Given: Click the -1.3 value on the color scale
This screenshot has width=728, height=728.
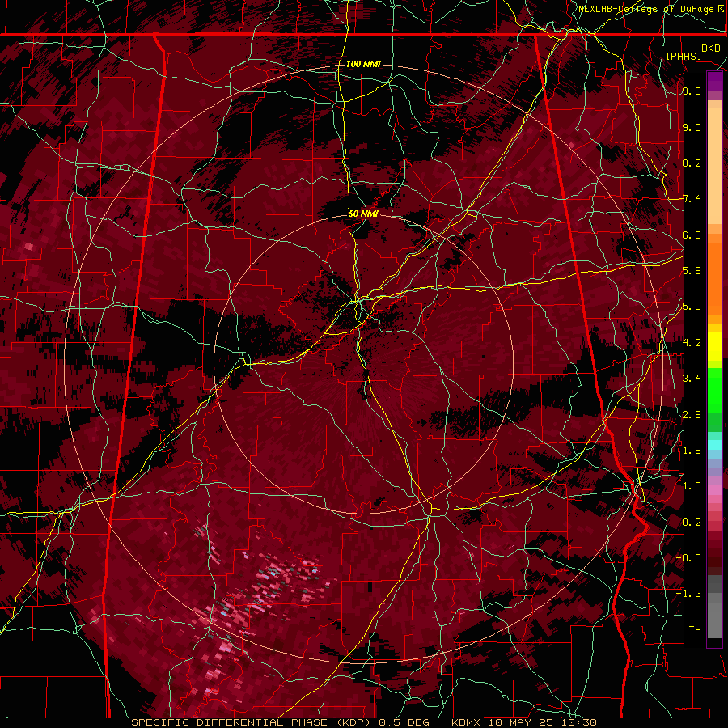Looking at the screenshot, I should click(x=688, y=594).
